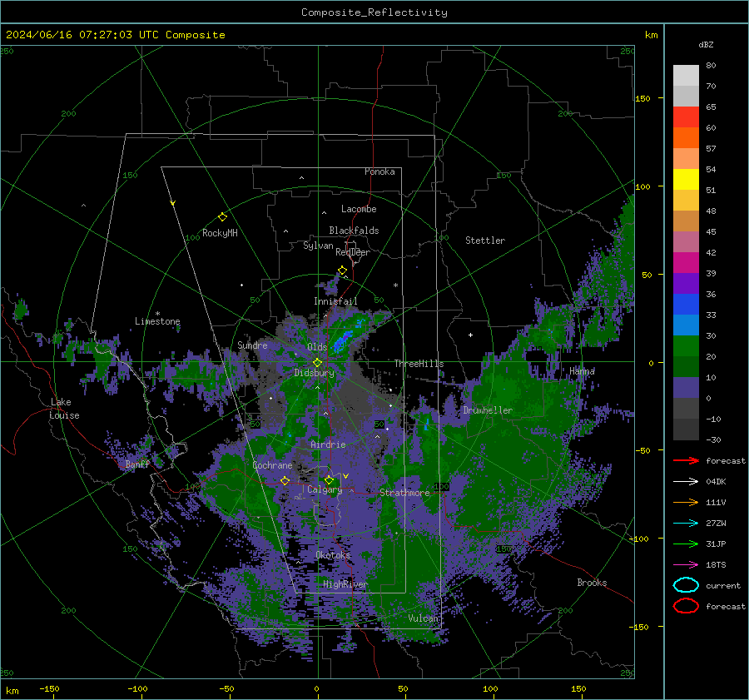Click the Brooks city label
Image resolution: width=749 pixels, height=700 pixels.
(592, 583)
